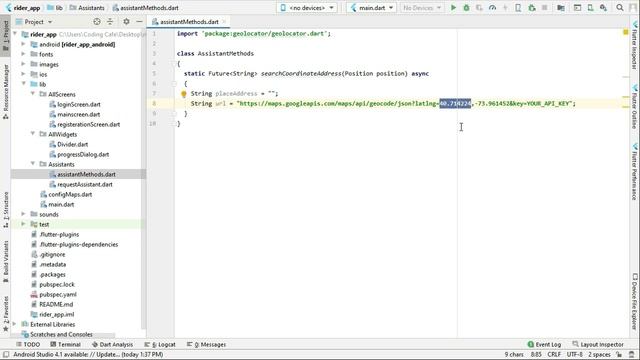The height and width of the screenshot is (360, 640).
Task: Open the Messages tool window
Action: [207, 344]
